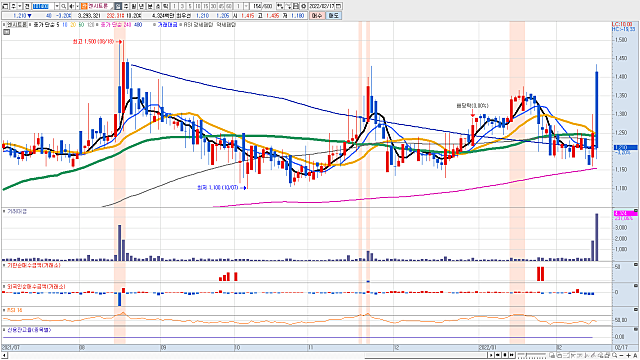The image size is (640, 360).
Task: Click the 매도 (sell) button
Action: pyautogui.click(x=333, y=16)
